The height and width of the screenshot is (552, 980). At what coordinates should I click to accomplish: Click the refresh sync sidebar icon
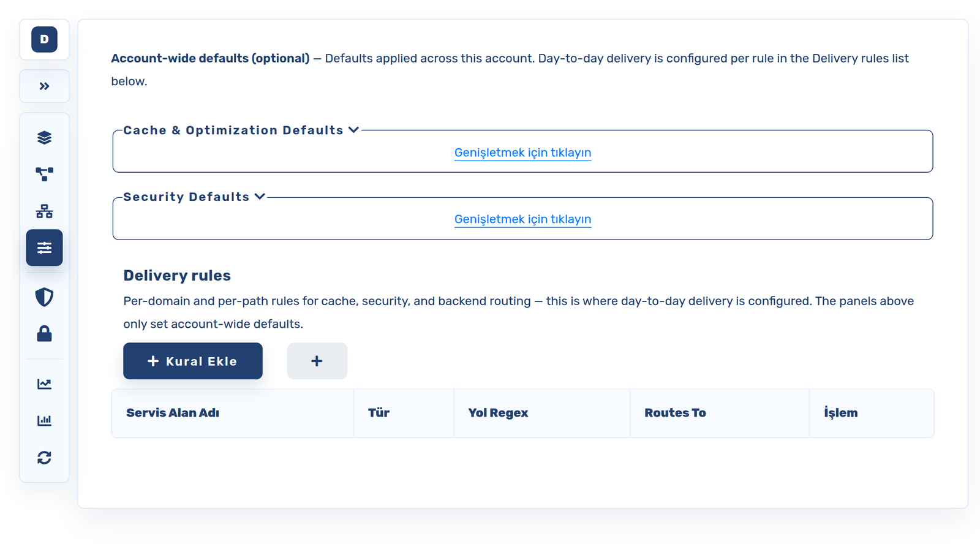coord(44,458)
